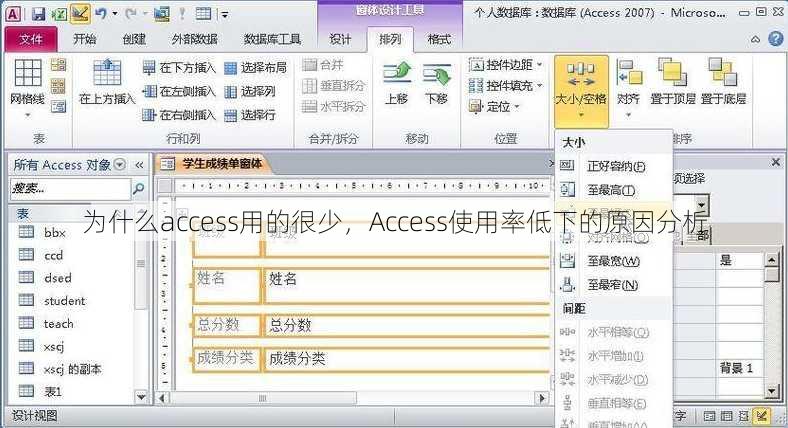Screen dimensions: 788x428
Task: Select the 成绩分类 text box control
Action: 407,359
